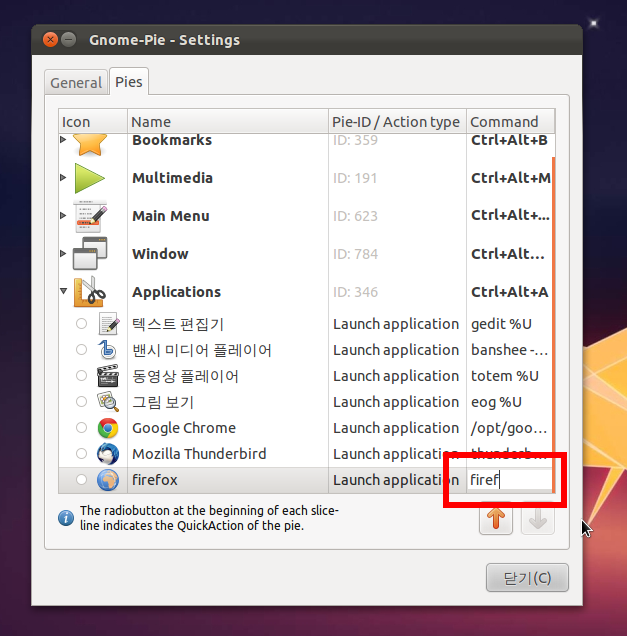Image resolution: width=627 pixels, height=636 pixels.
Task: Click the Icon column header
Action: pyautogui.click(x=93, y=122)
